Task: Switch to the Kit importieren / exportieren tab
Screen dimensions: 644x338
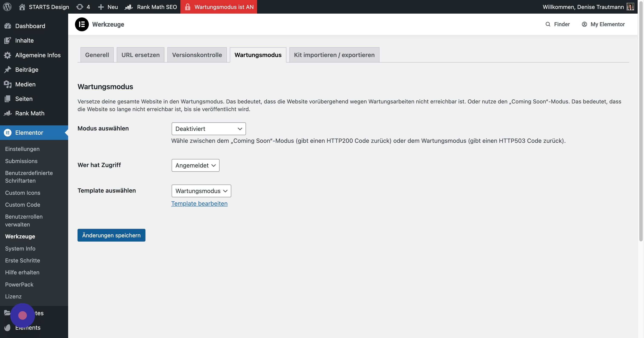Action: [x=334, y=55]
